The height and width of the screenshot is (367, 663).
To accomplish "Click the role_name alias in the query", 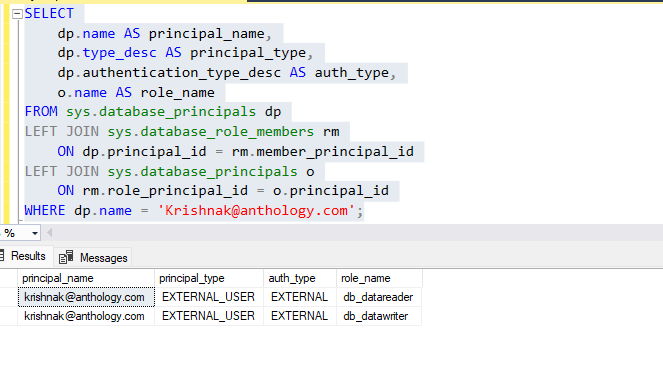I will pyautogui.click(x=178, y=93).
